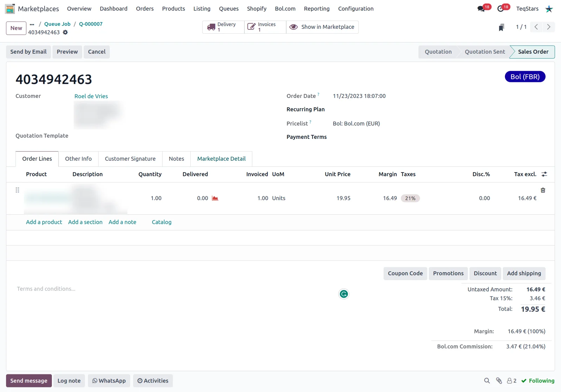This screenshot has width=561, height=392.
Task: Search messages magnifier icon
Action: pyautogui.click(x=487, y=381)
